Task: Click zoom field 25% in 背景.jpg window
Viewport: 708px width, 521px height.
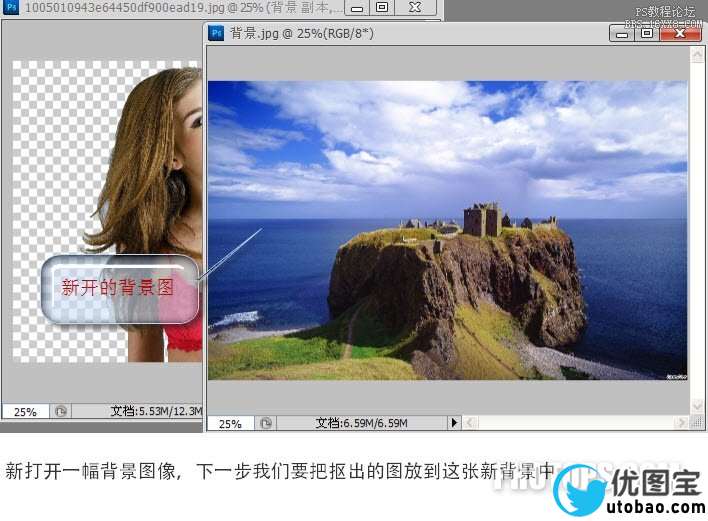Action: (230, 423)
